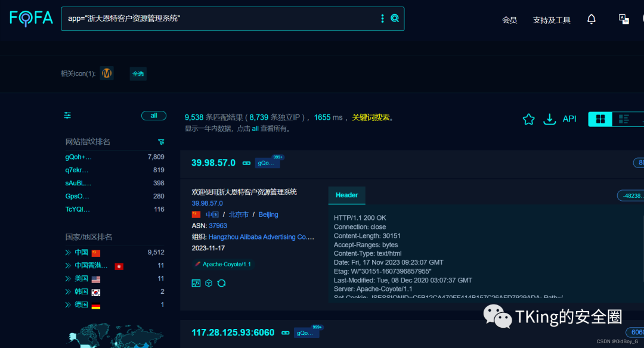The height and width of the screenshot is (348, 644).
Task: Expand the 中国香港 region entry
Action: 68,266
